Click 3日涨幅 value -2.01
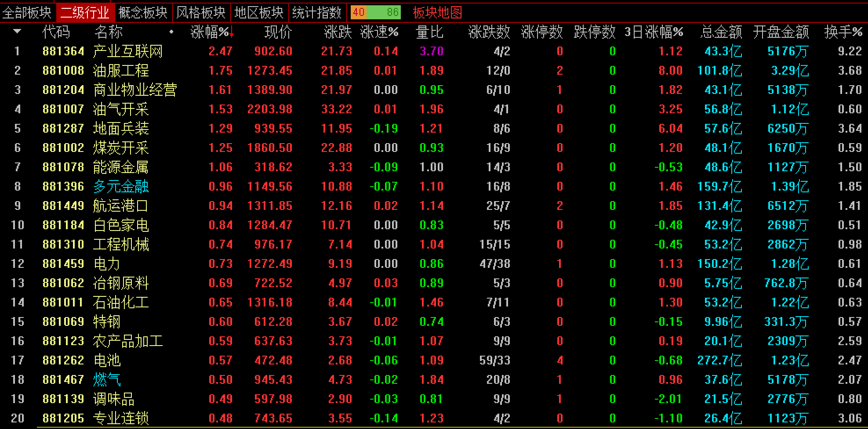Viewport: 868px width, 429px height. [x=668, y=399]
